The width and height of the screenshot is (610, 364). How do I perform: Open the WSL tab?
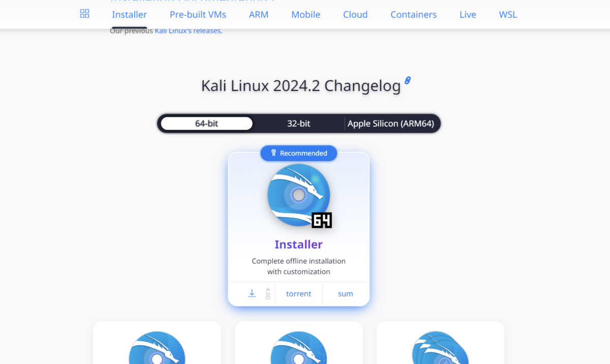(507, 14)
